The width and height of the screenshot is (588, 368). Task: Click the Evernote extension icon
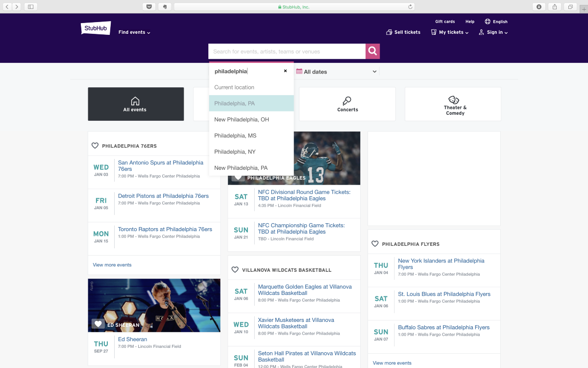point(165,7)
